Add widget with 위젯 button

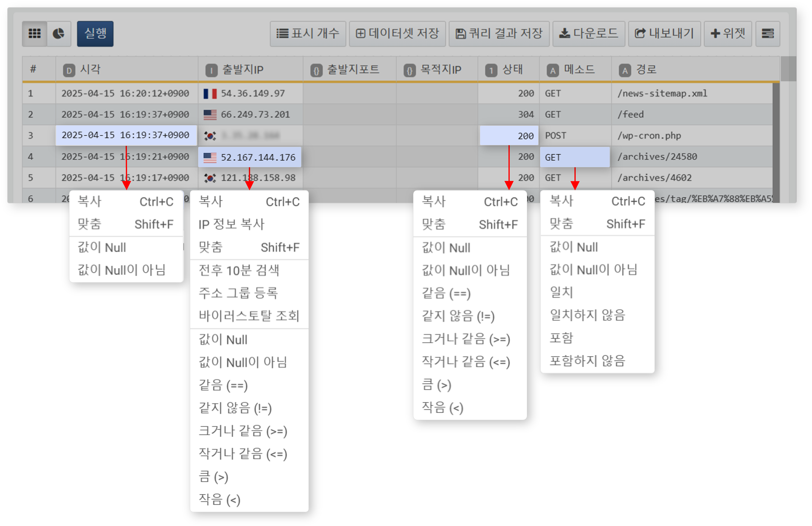click(728, 33)
